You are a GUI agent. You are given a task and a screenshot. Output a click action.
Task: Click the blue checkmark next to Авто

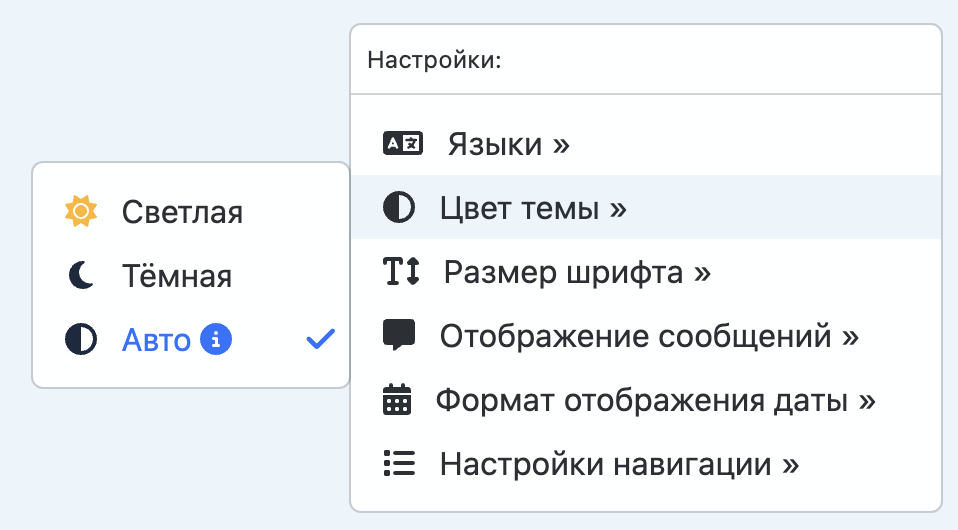tap(320, 340)
